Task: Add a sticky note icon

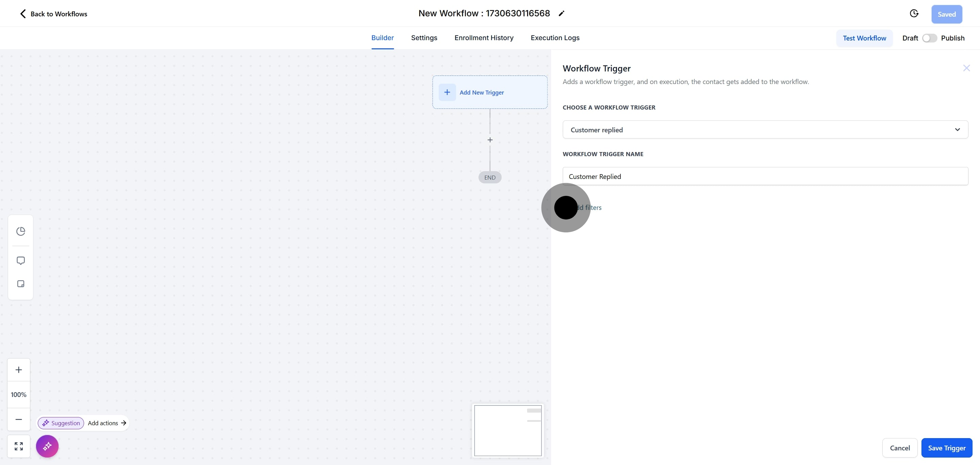Action: pos(20,284)
